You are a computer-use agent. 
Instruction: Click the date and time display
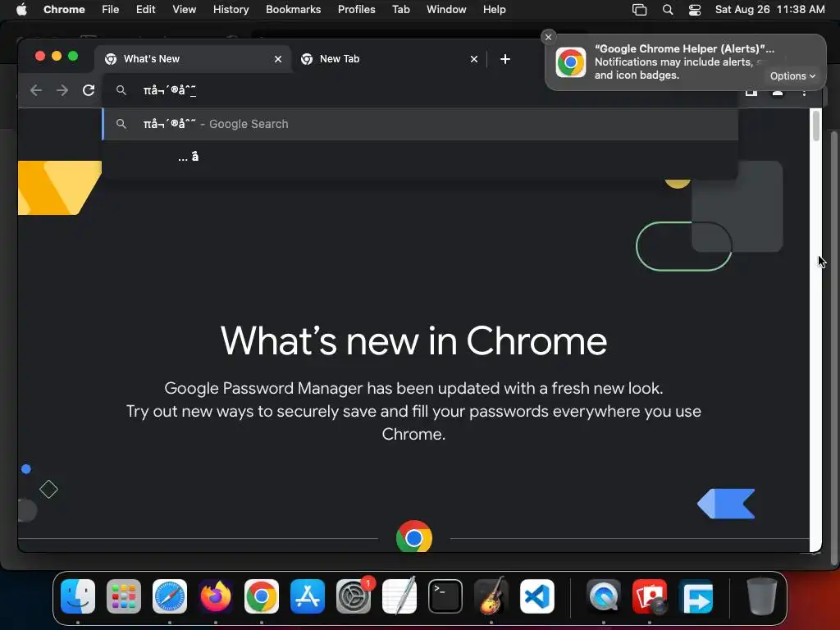(x=769, y=10)
